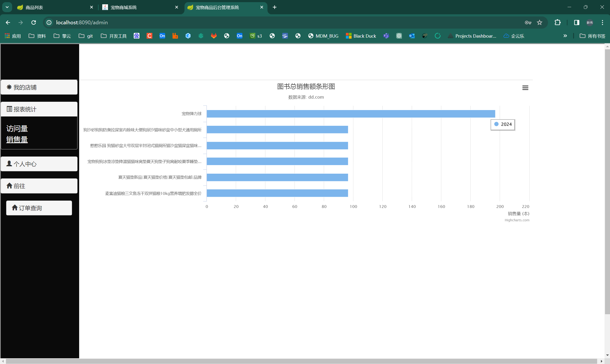Image resolution: width=610 pixels, height=364 pixels.
Task: Open the GitLab fox bookmark icon
Action: pyautogui.click(x=214, y=36)
